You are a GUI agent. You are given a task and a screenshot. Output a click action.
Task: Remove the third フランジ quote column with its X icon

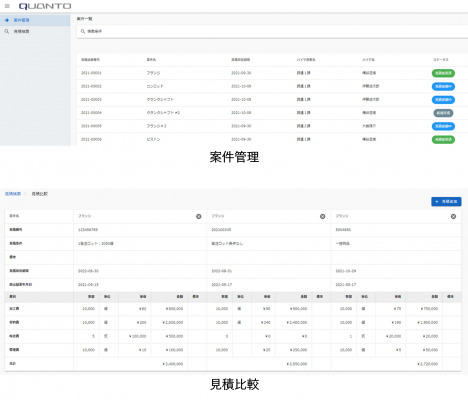(x=453, y=216)
